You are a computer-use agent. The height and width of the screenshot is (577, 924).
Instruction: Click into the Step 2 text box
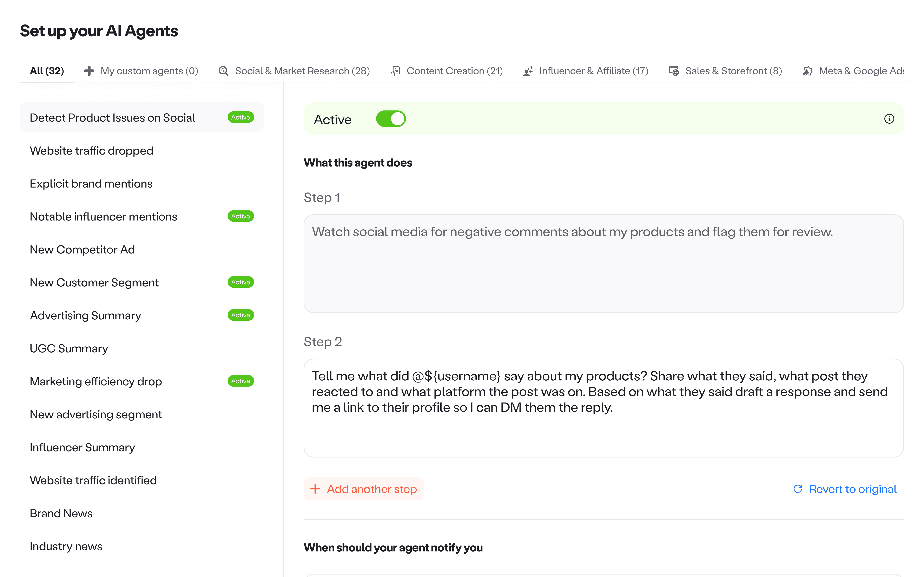pyautogui.click(x=603, y=408)
